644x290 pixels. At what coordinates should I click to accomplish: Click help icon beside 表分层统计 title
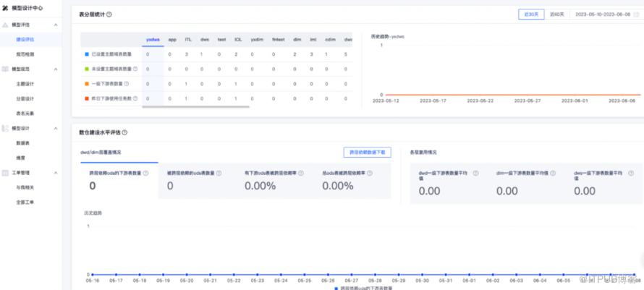pyautogui.click(x=109, y=14)
